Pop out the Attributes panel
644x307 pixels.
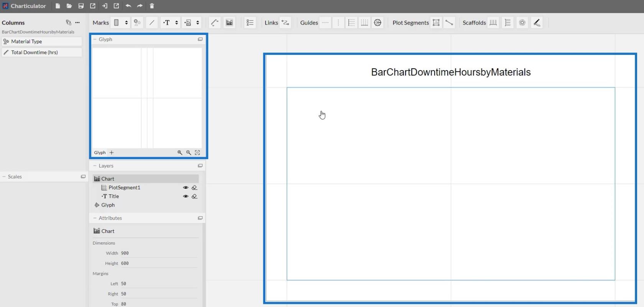[x=200, y=218]
